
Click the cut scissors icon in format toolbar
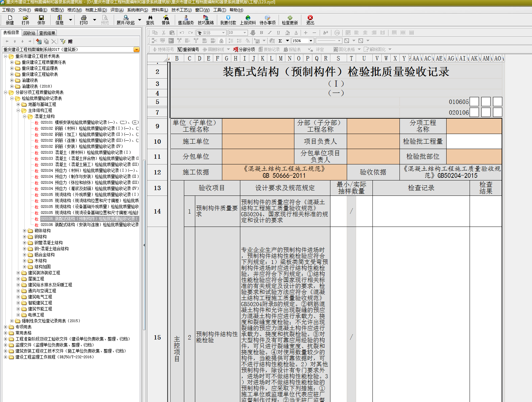click(x=164, y=33)
